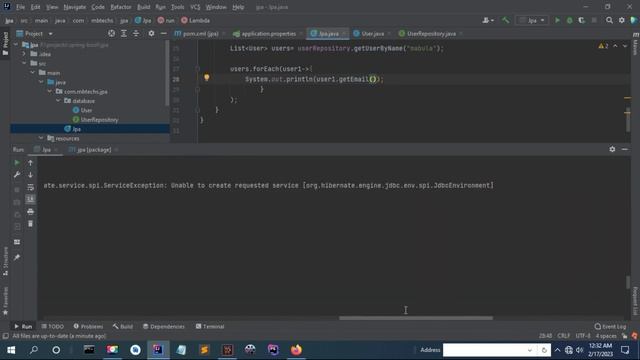The width and height of the screenshot is (640, 360).
Task: Click Collapse All icon in Project panel
Action: click(136, 33)
